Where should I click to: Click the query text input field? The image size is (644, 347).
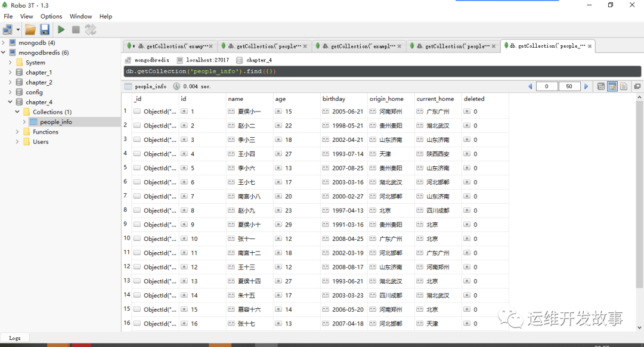382,72
